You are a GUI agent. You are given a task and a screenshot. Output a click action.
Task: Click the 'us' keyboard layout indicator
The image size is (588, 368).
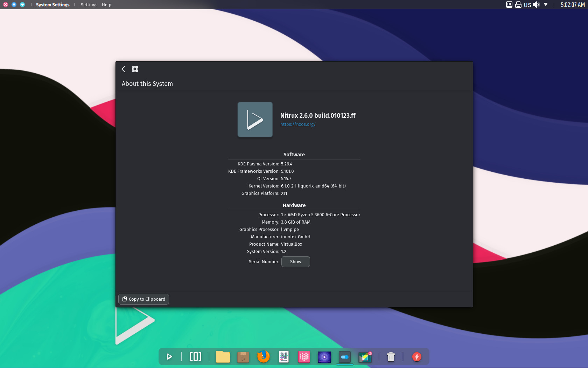[x=527, y=5]
